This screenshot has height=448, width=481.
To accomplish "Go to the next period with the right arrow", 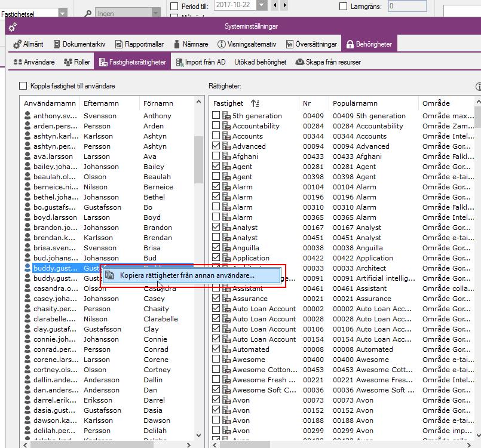I will coord(284,5).
